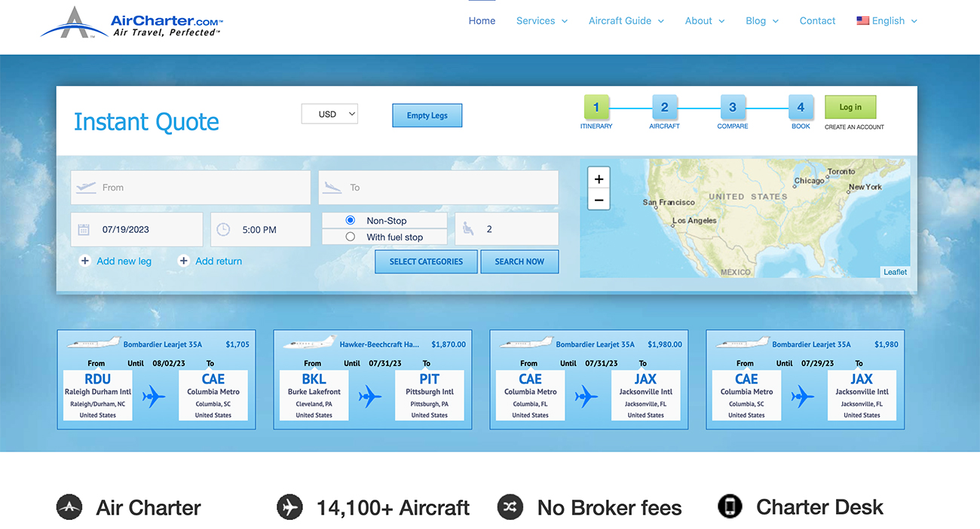Go to the Blog section
Image resolution: width=980 pixels, height=529 pixels.
(x=756, y=20)
